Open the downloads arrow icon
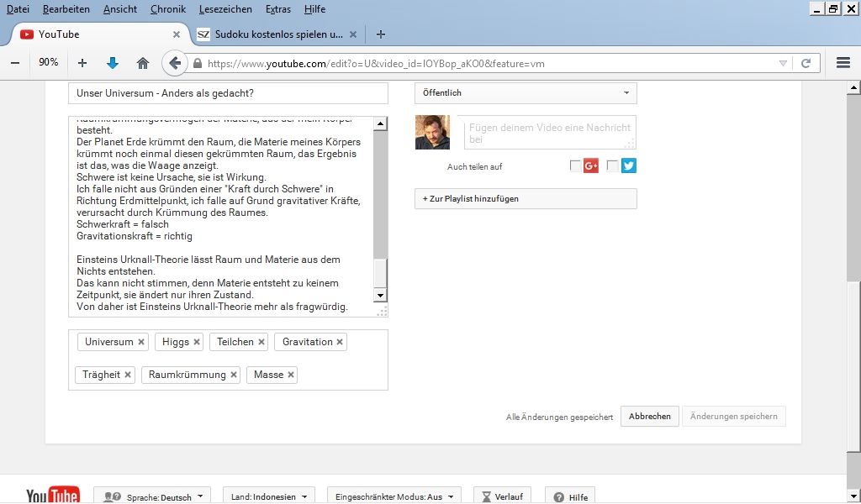The height and width of the screenshot is (504, 861). (113, 63)
